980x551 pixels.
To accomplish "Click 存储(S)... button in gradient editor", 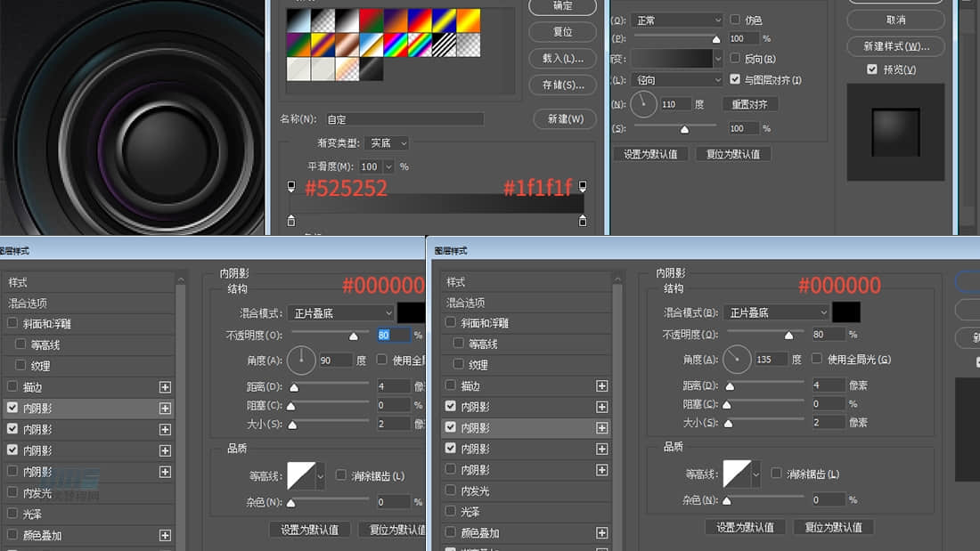I will tap(562, 85).
